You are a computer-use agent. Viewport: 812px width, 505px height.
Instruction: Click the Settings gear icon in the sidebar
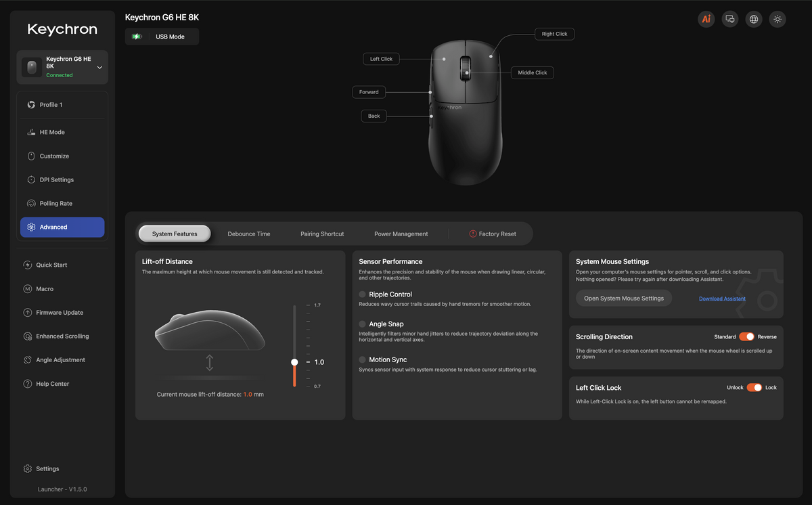(x=28, y=468)
